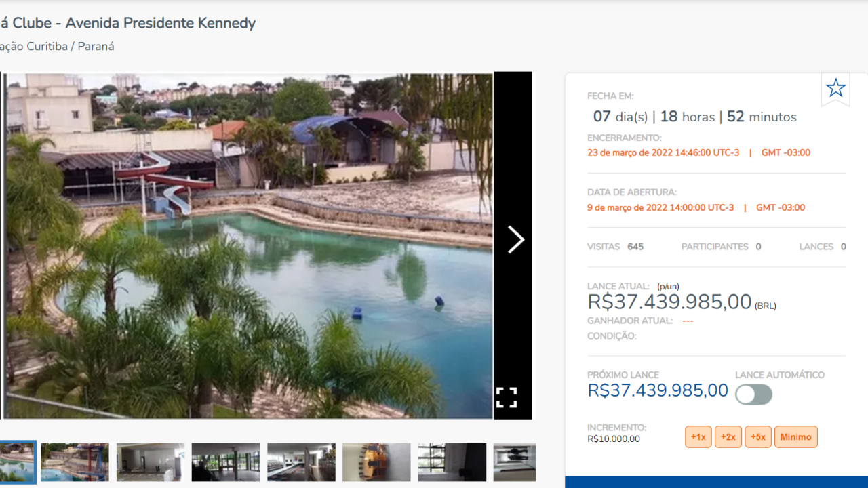
Task: Add auction to favorites with star icon
Action: coord(835,88)
